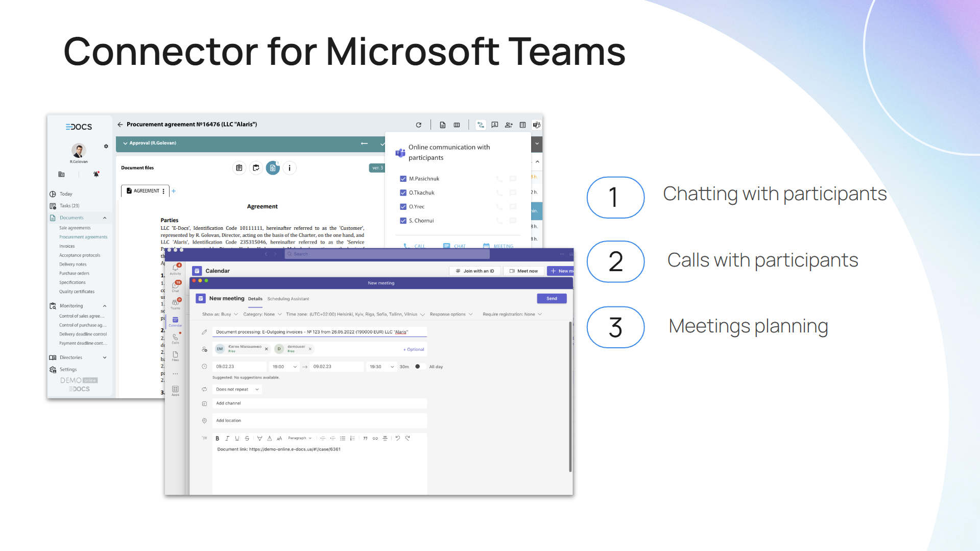The height and width of the screenshot is (551, 980).
Task: Click the Meet now button
Action: click(523, 271)
